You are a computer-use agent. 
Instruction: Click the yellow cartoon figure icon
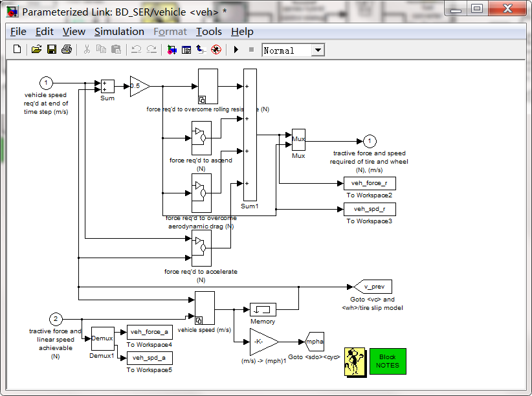point(355,362)
